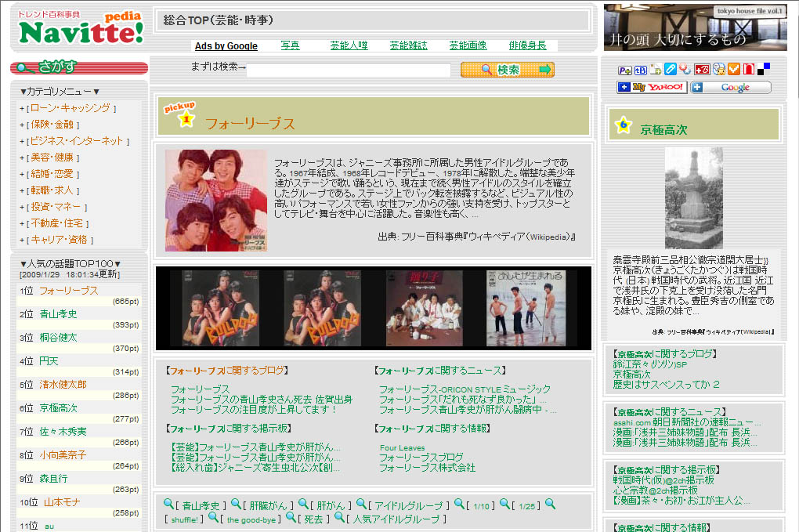The height and width of the screenshot is (532, 799).
Task: Expand the 保険・金融 category
Action: [x=52, y=125]
